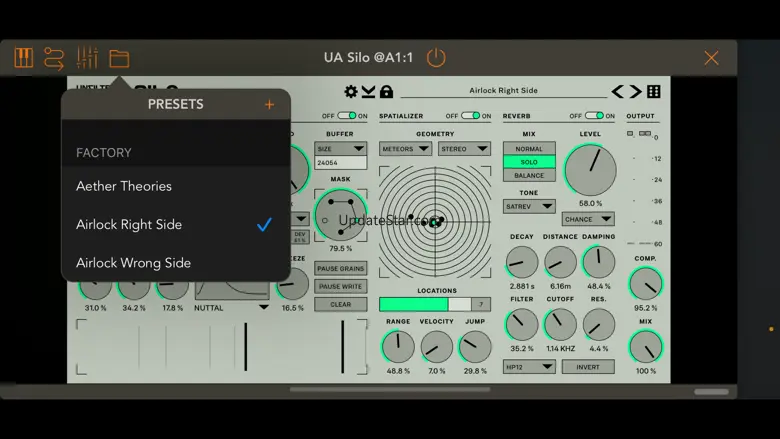Select the NORMAL reverb mix mode

click(529, 149)
